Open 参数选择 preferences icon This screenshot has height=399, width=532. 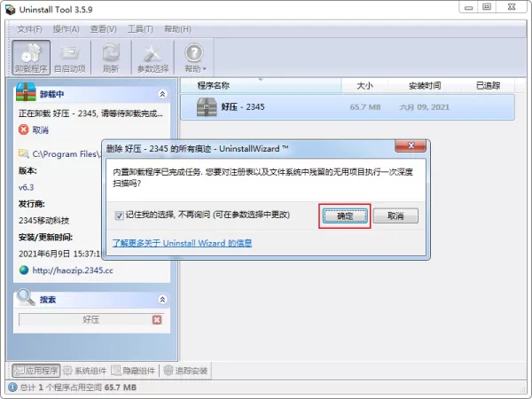(153, 58)
